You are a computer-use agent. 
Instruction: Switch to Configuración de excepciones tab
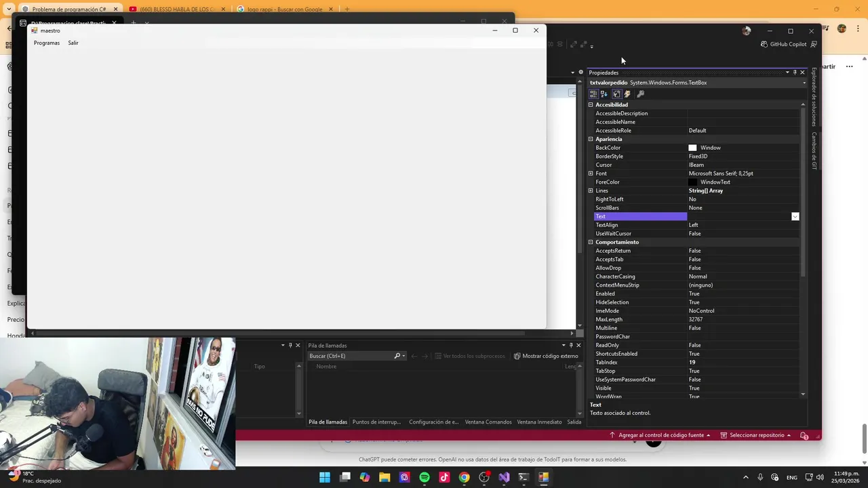(x=433, y=422)
